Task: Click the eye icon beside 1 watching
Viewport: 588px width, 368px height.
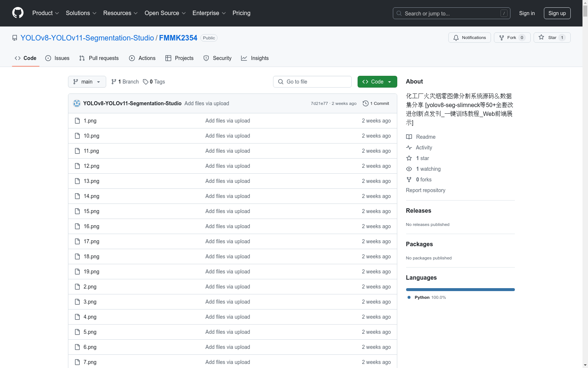Action: [x=409, y=169]
